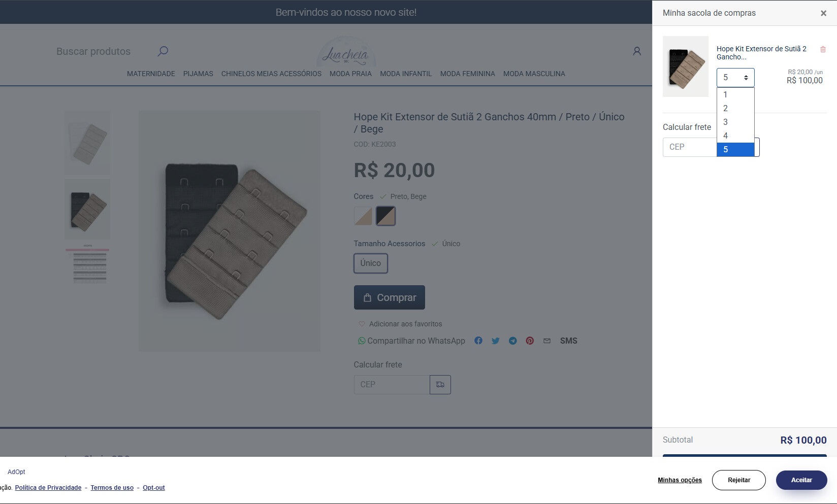
Task: Delete item with the red trash icon
Action: (823, 49)
